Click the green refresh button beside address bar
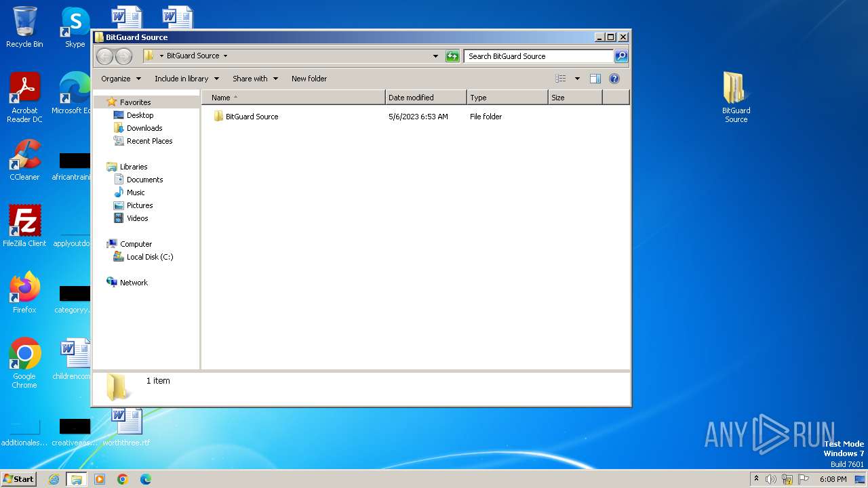 coord(452,56)
